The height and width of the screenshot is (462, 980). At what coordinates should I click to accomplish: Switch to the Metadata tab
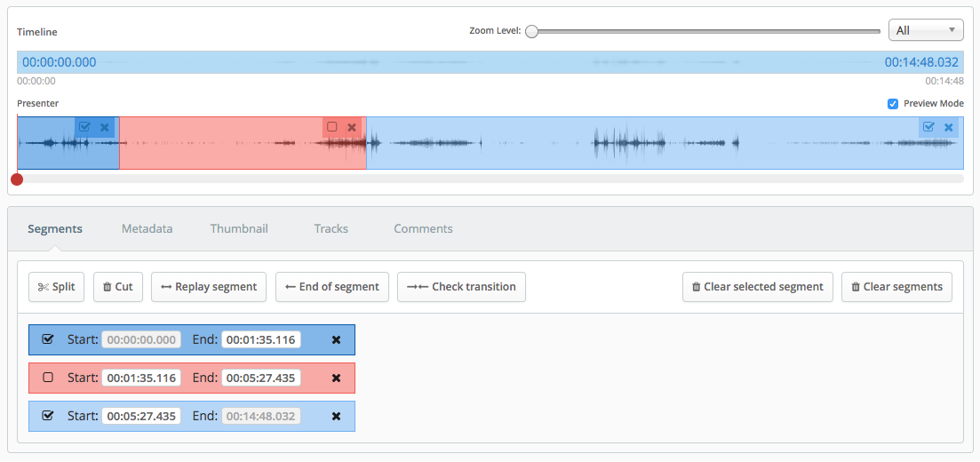click(147, 229)
